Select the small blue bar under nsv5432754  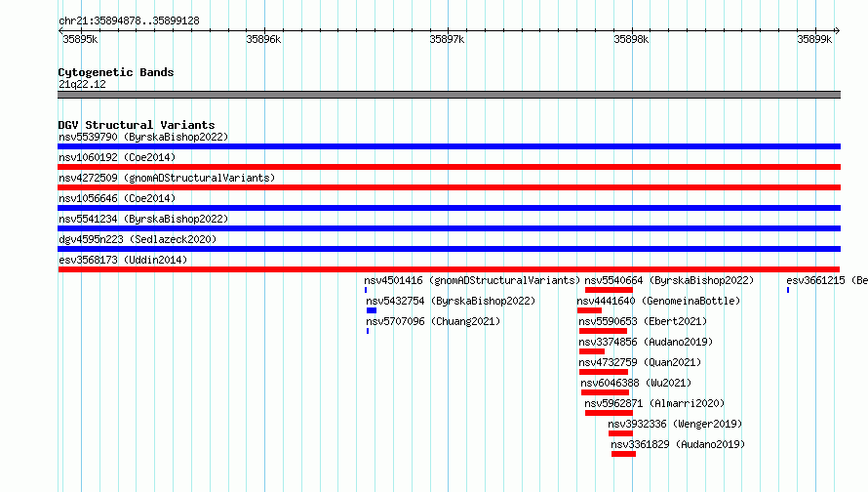click(372, 310)
